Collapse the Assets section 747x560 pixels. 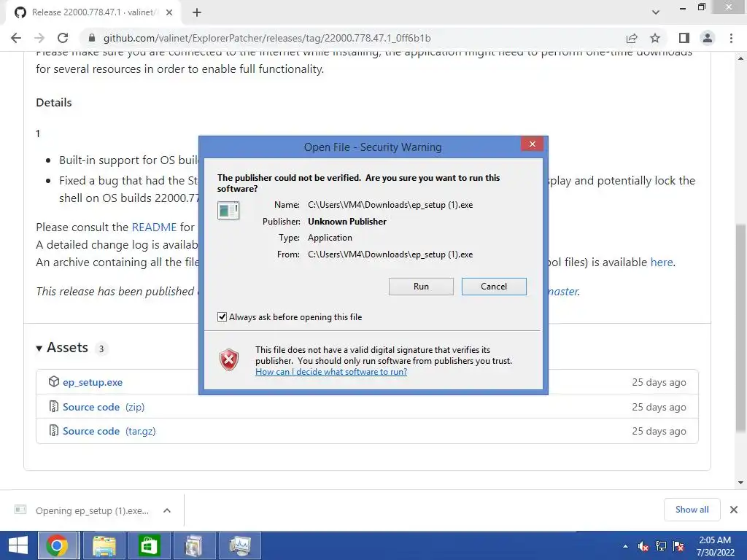(x=63, y=348)
